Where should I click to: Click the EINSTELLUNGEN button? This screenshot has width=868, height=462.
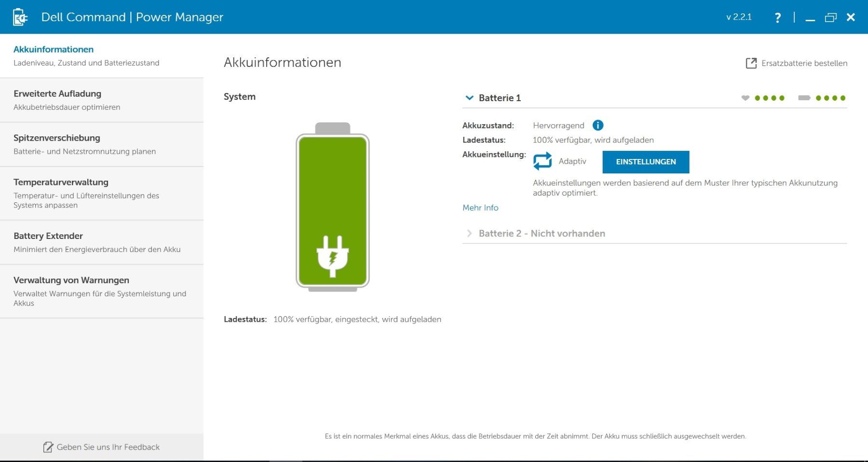[x=646, y=162]
